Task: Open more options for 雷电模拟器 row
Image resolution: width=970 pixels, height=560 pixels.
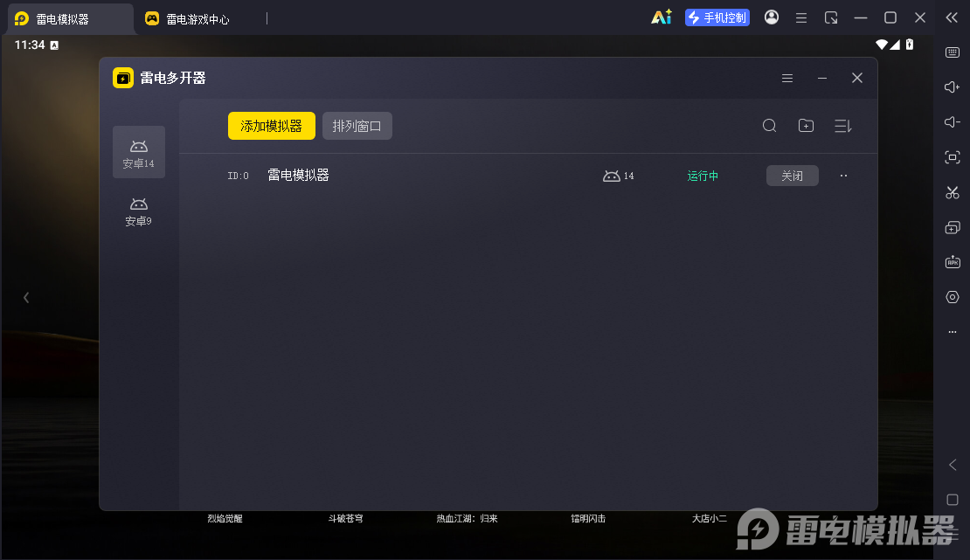Action: [844, 176]
